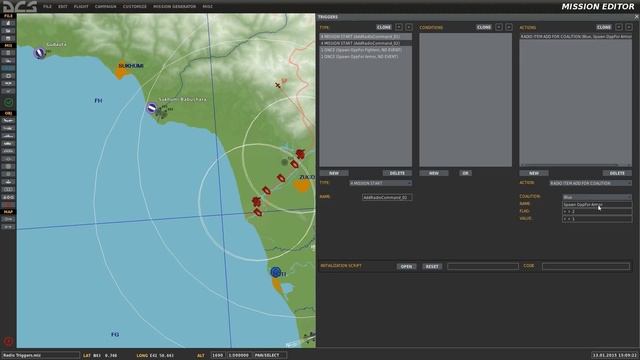The image size is (640, 360).
Task: Select the RADIO ITEM ADD FOR COALITION action row
Action: pyautogui.click(x=576, y=36)
